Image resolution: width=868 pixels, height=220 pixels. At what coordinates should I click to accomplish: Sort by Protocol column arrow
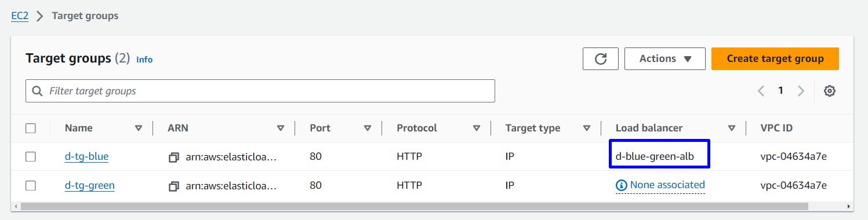pos(477,128)
